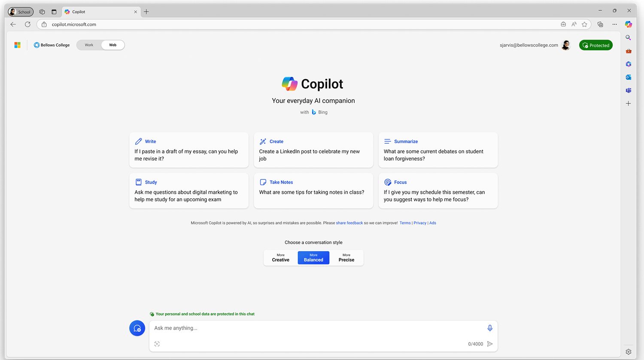Open Bing search in the sidebar

pos(628,38)
